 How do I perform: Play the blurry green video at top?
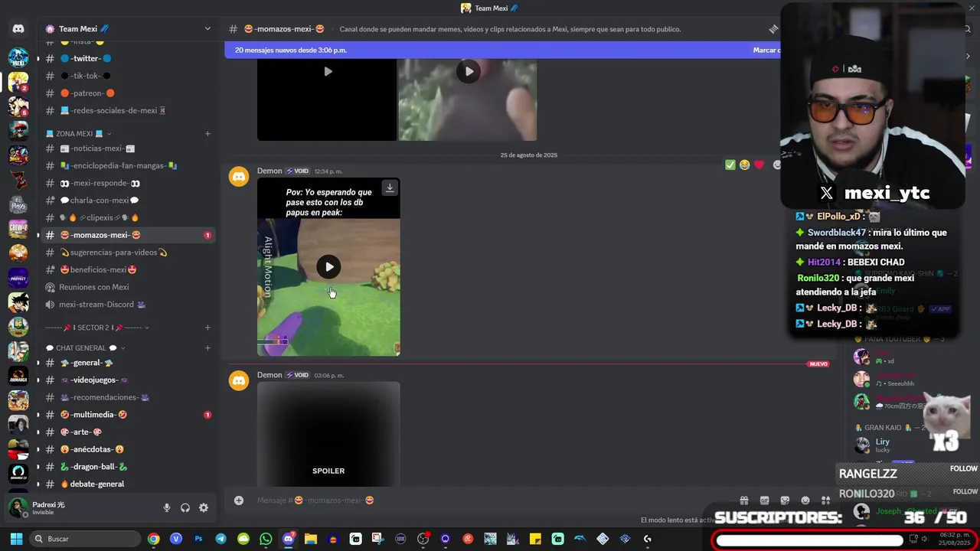point(469,71)
